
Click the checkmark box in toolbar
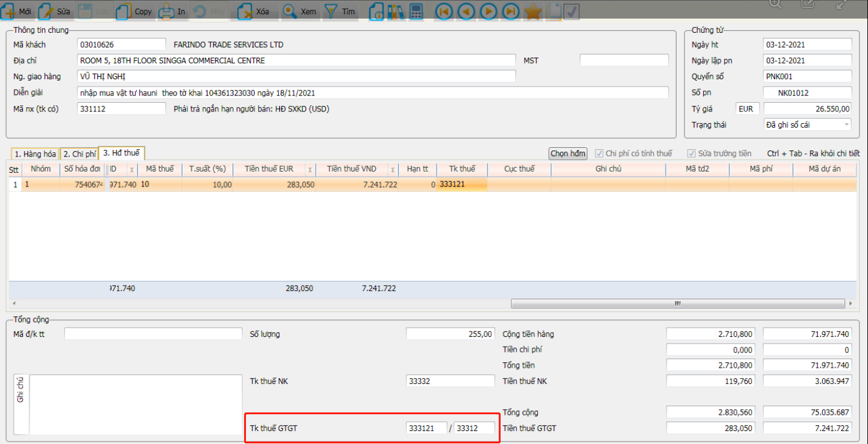click(571, 11)
